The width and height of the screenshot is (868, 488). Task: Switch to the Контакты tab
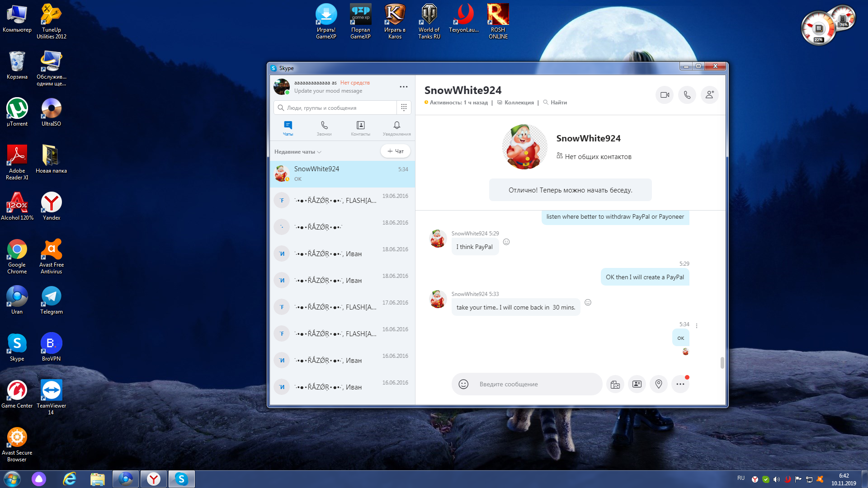coord(360,128)
